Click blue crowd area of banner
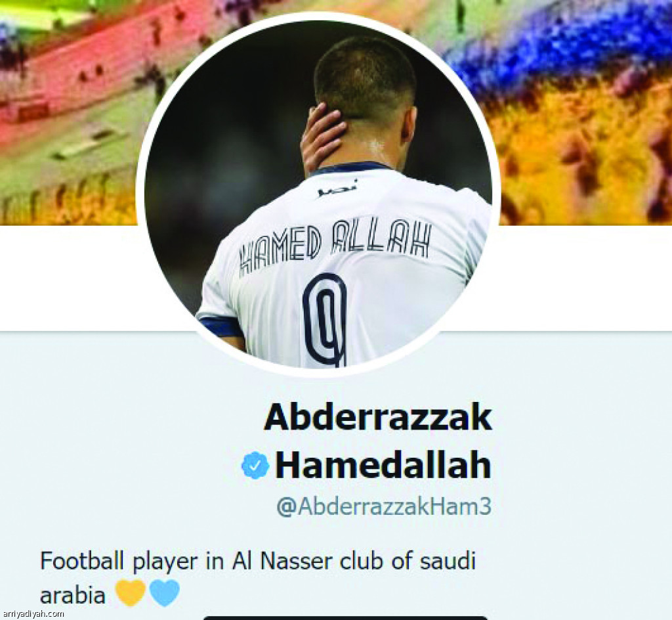The height and width of the screenshot is (620, 672). (557, 47)
